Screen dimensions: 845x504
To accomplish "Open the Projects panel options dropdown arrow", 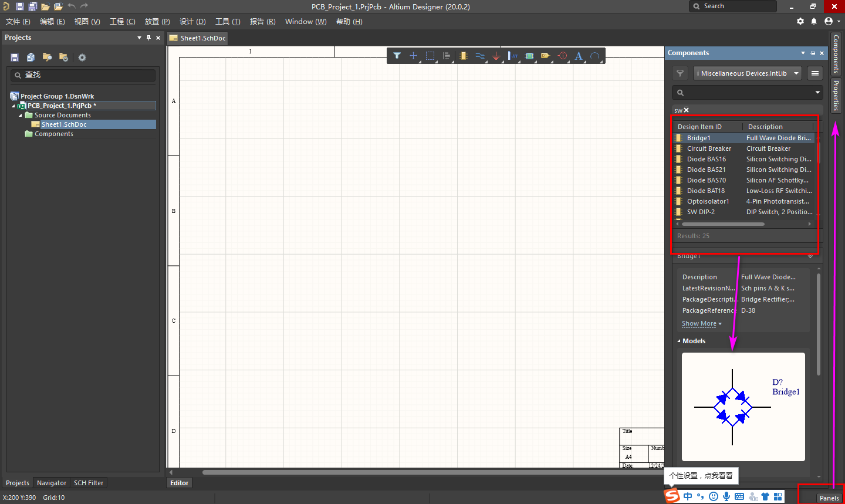I will [139, 38].
